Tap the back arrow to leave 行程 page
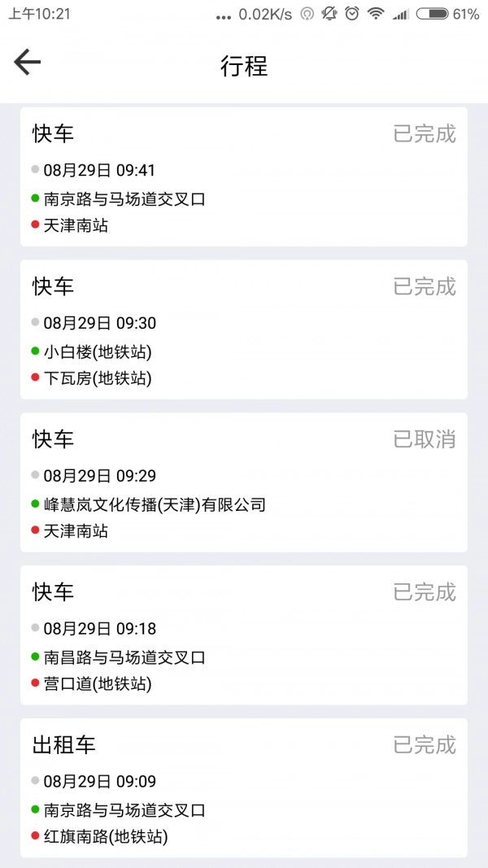The image size is (488, 868). point(27,62)
